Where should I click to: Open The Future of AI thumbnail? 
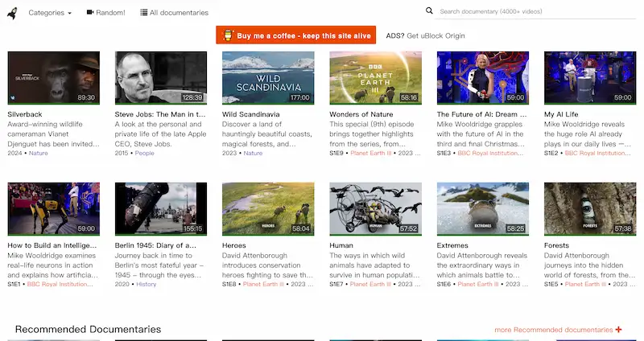pyautogui.click(x=482, y=77)
